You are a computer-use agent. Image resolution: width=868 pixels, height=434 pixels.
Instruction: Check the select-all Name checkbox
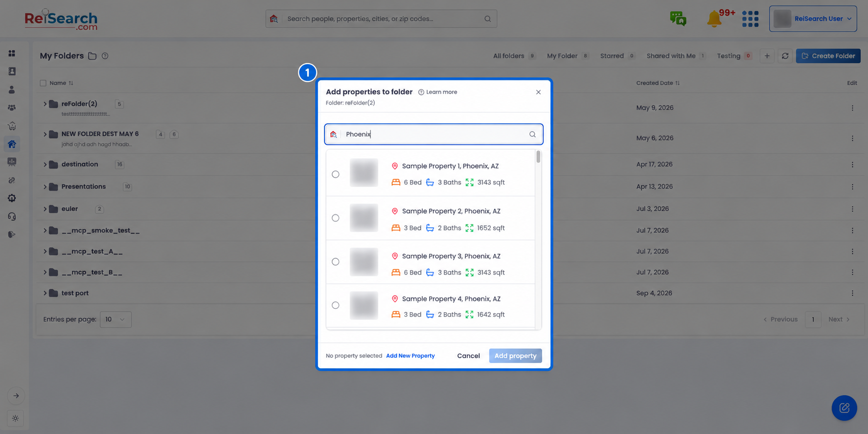(43, 83)
